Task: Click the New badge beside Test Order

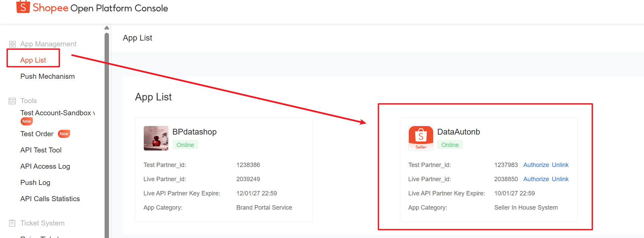Action: (64, 134)
